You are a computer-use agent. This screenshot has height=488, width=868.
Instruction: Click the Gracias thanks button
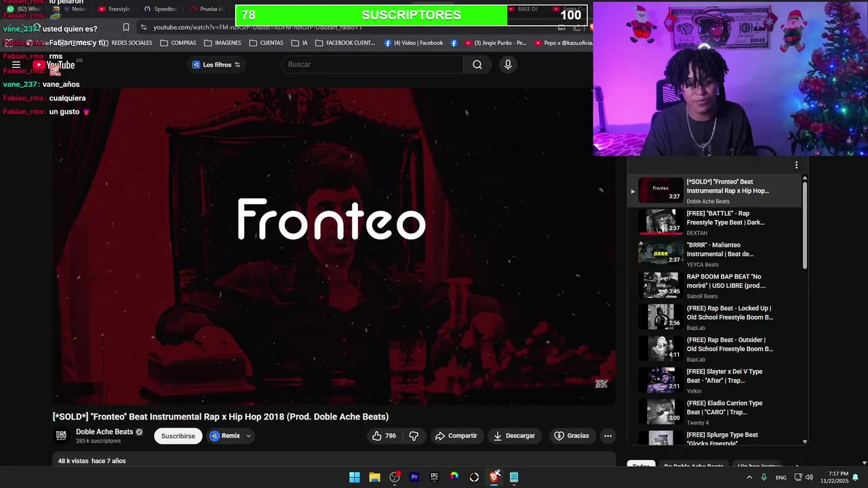coord(572,436)
